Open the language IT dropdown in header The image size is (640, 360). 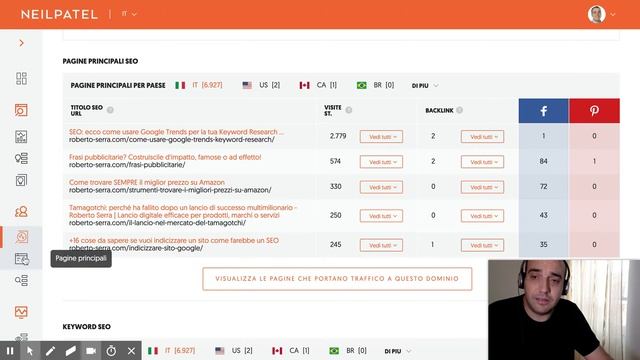(129, 14)
